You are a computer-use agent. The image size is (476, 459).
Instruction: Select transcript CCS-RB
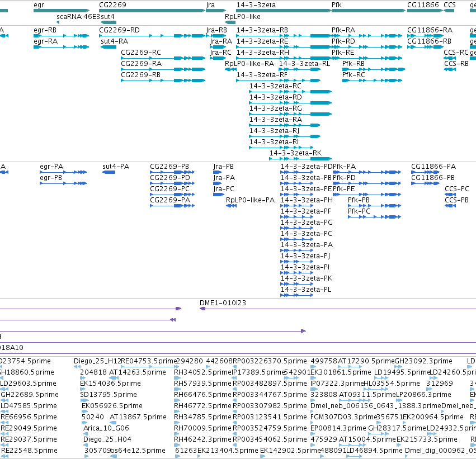pos(450,69)
